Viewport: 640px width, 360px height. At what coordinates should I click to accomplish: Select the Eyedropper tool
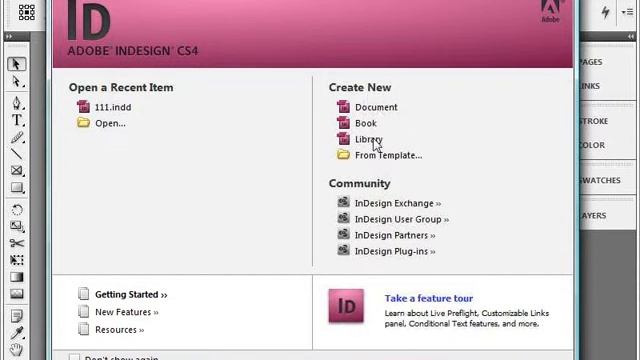click(x=16, y=333)
